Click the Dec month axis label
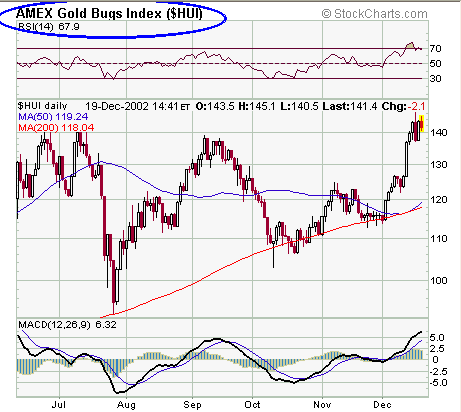The height and width of the screenshot is (412, 461). (x=382, y=405)
